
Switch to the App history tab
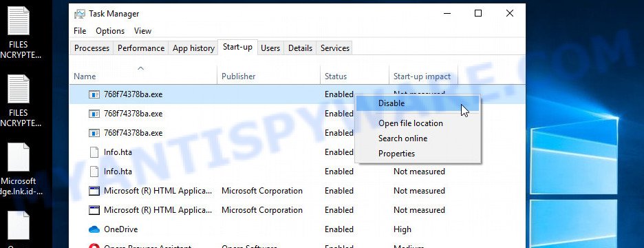point(193,48)
